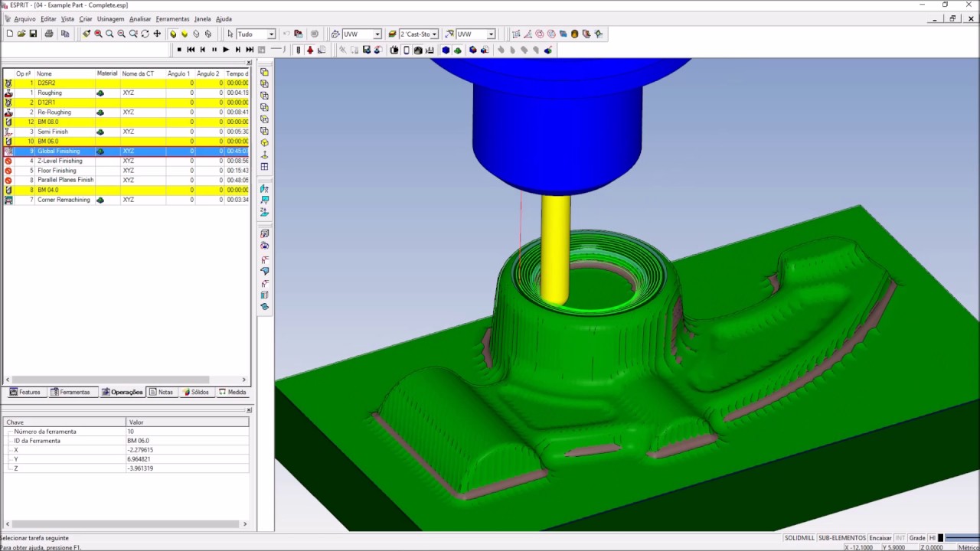Switch to the Notas tab
This screenshot has height=551, width=980.
[161, 392]
